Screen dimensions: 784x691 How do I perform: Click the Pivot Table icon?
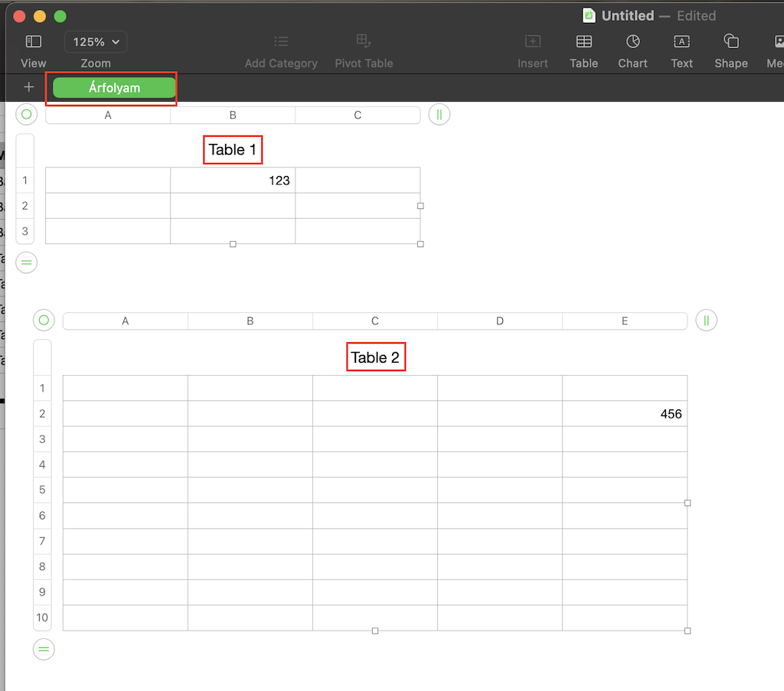(x=364, y=42)
